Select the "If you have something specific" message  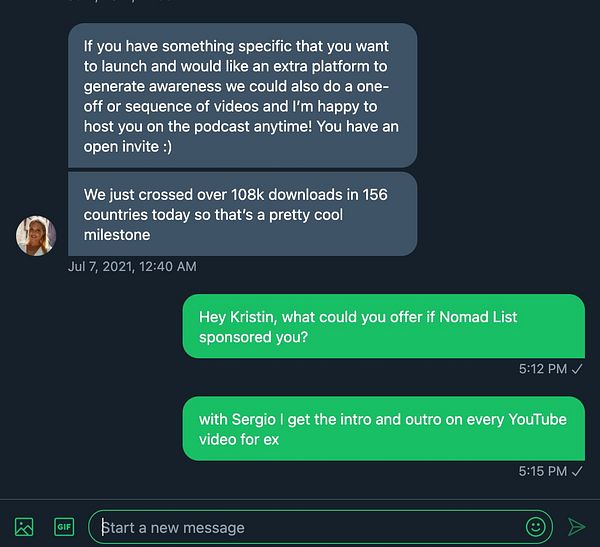[x=242, y=95]
